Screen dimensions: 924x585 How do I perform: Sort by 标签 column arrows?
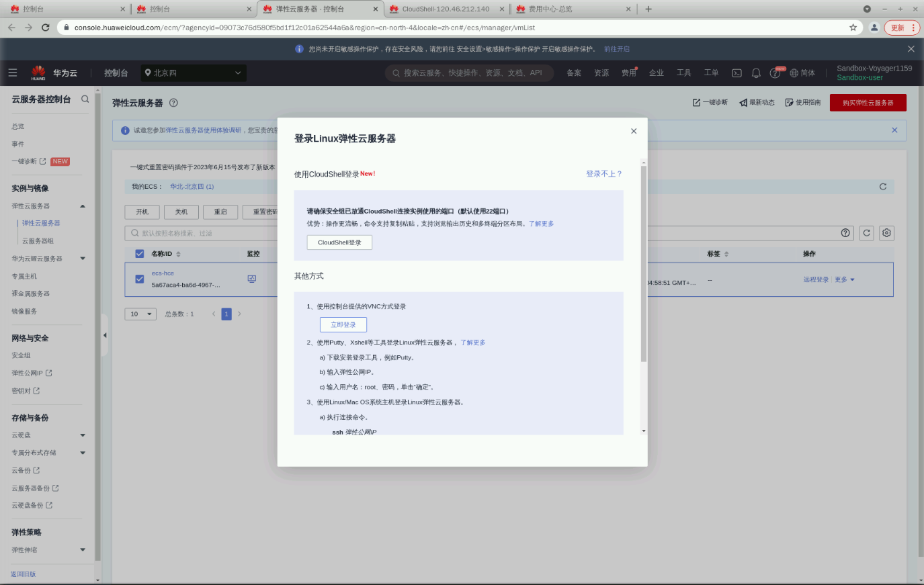726,255
